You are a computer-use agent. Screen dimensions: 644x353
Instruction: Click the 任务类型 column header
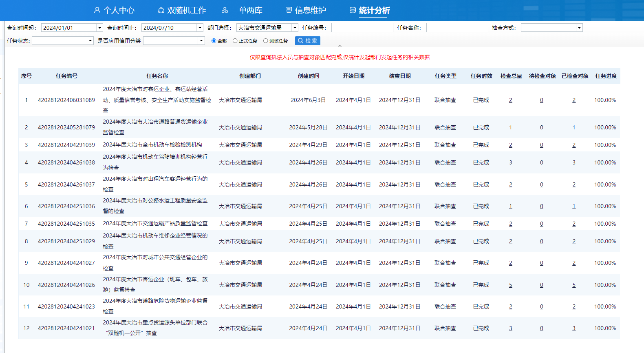[446, 76]
